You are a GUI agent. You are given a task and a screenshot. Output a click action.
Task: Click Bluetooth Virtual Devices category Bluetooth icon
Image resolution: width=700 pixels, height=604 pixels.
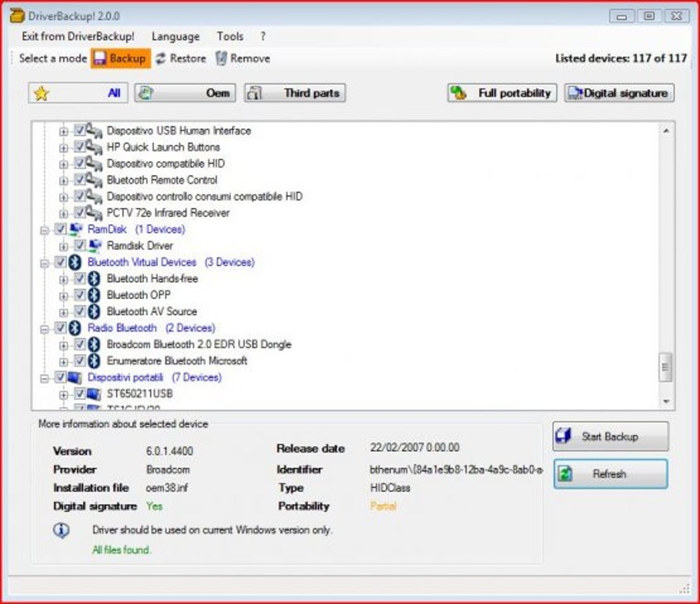click(x=75, y=262)
